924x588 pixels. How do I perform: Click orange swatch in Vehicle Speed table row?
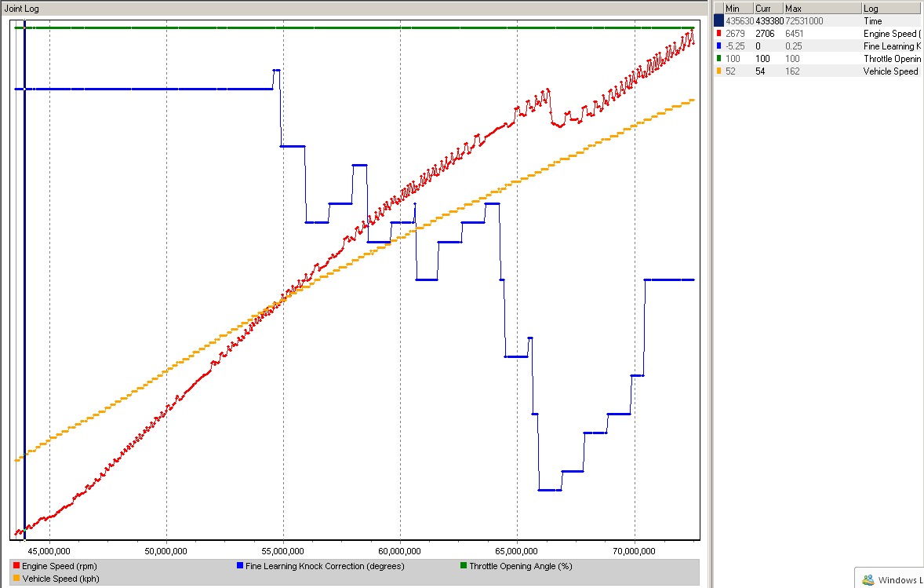[718, 71]
